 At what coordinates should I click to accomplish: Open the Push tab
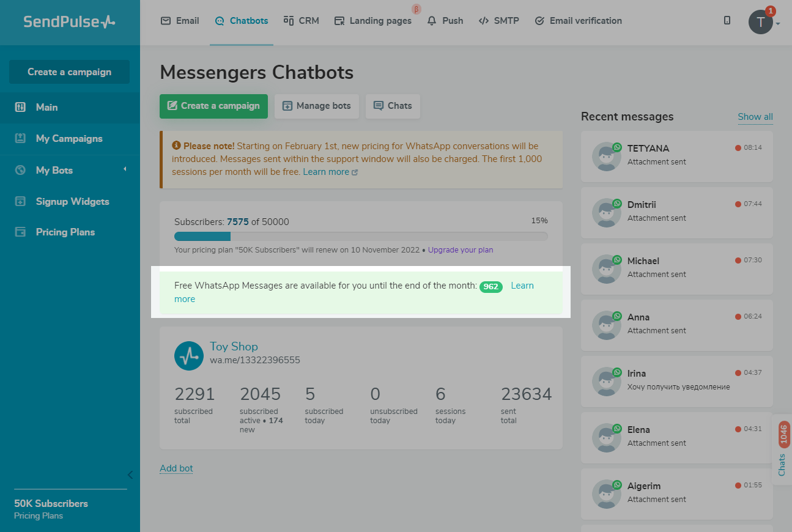click(445, 21)
